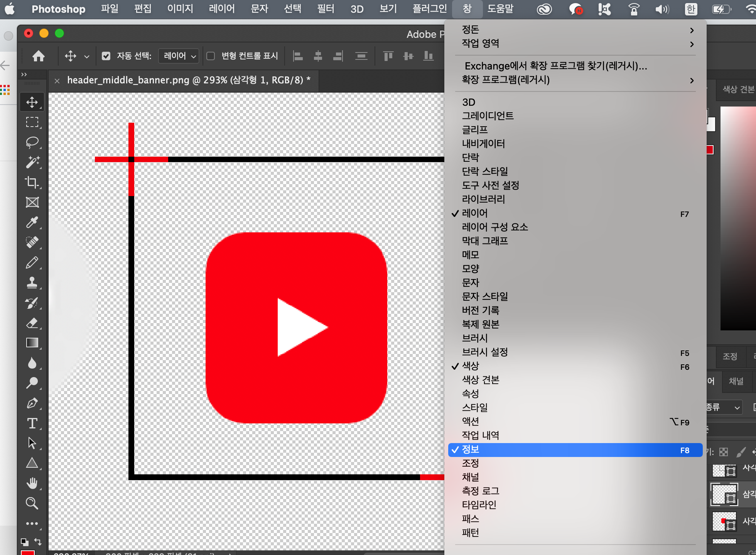Select the Pen tool

click(32, 403)
